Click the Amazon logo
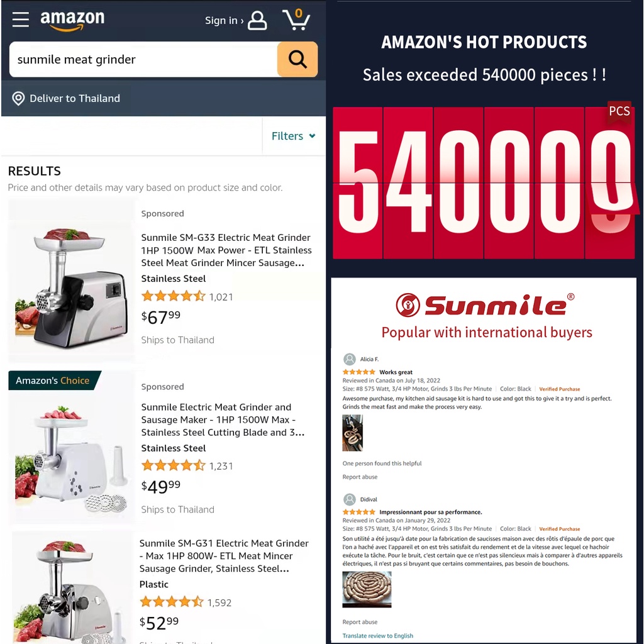The height and width of the screenshot is (644, 644). tap(72, 20)
